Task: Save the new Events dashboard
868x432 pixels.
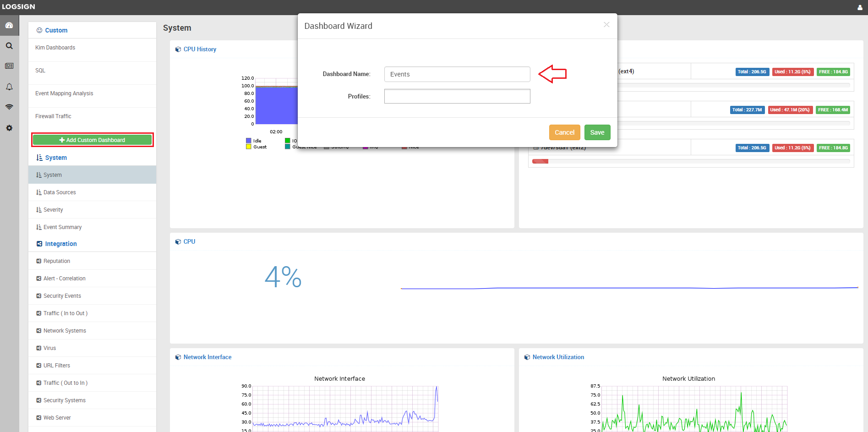Action: [x=597, y=132]
